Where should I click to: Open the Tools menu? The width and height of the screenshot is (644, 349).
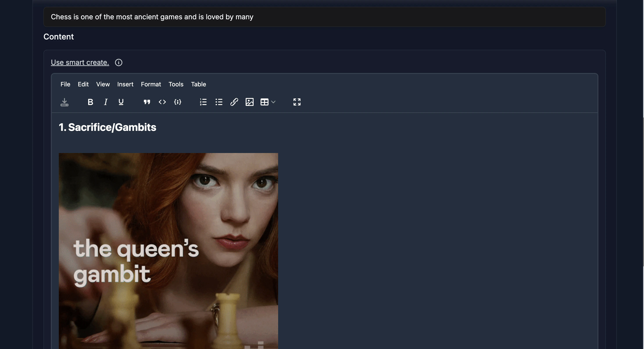click(x=176, y=84)
